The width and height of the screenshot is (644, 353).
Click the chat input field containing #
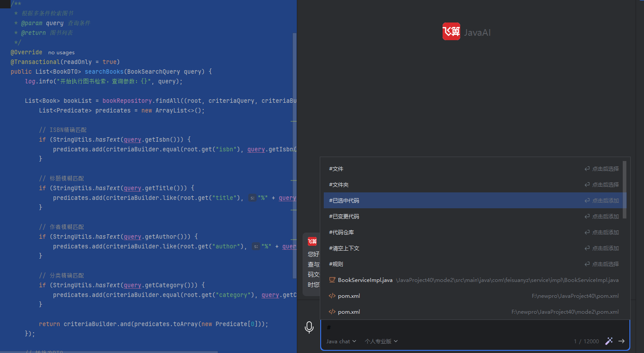click(442, 327)
